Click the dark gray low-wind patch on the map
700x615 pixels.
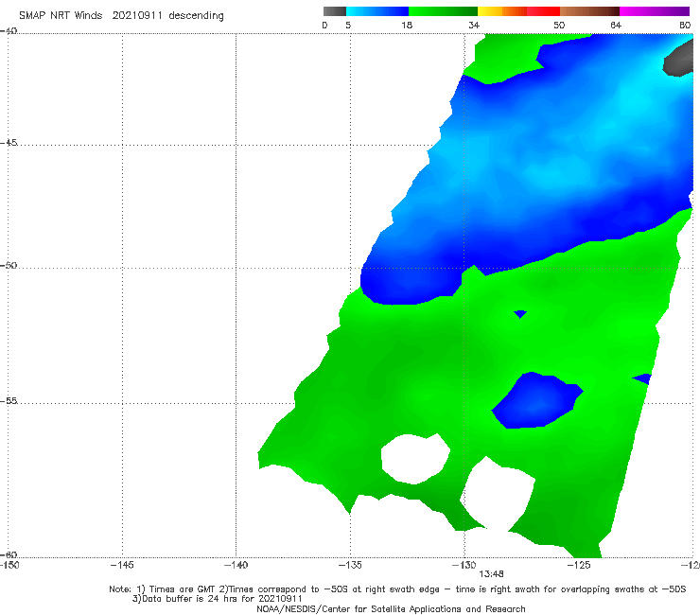click(679, 61)
